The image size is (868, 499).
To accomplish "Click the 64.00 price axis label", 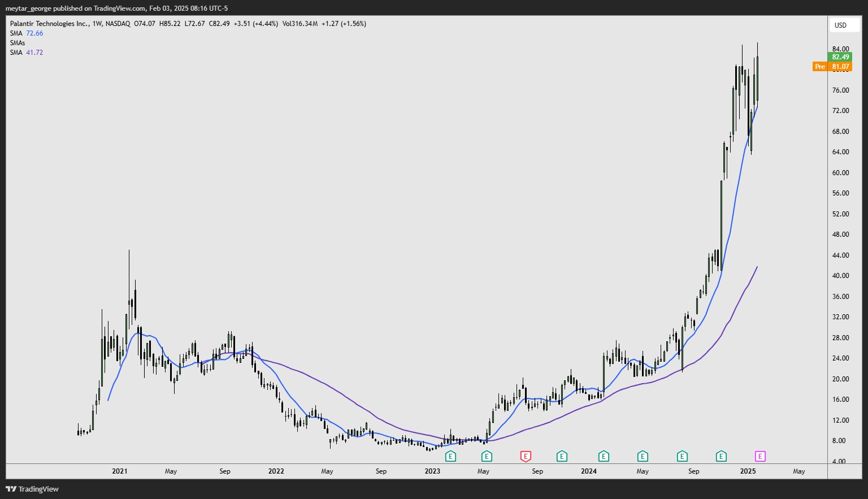I will coord(840,152).
